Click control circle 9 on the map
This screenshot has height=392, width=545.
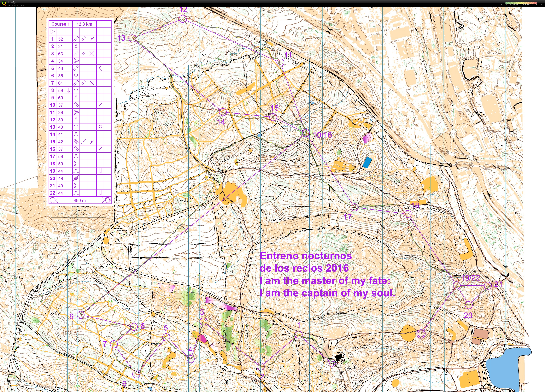click(x=81, y=315)
